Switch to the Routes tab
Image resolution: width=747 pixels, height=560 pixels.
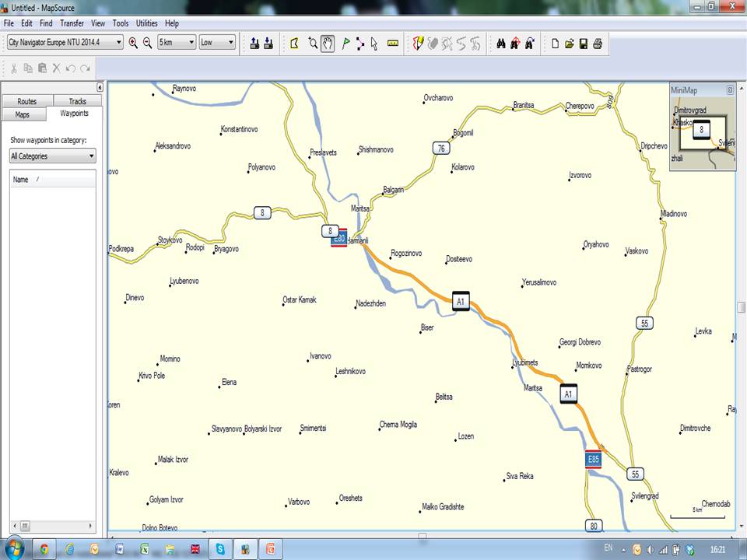[27, 102]
